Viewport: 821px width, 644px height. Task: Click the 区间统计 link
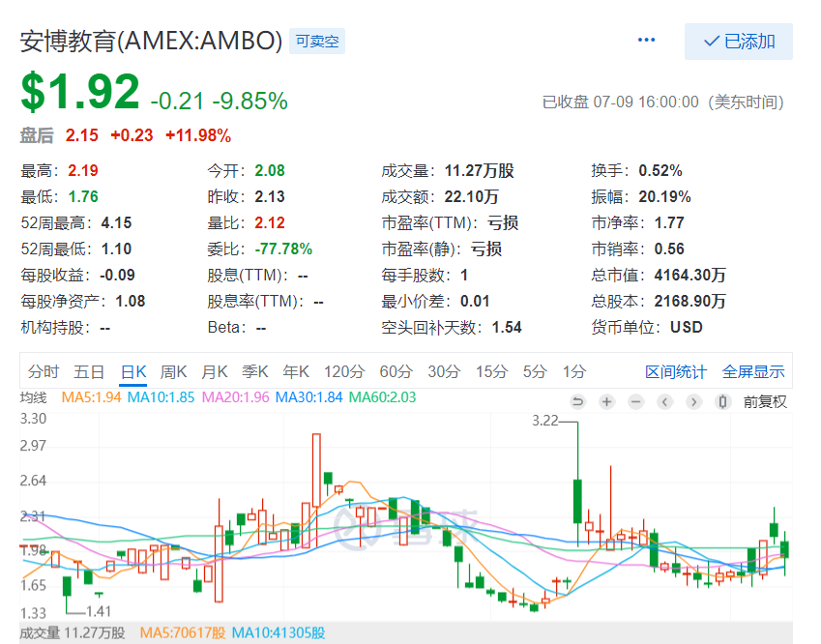click(676, 371)
